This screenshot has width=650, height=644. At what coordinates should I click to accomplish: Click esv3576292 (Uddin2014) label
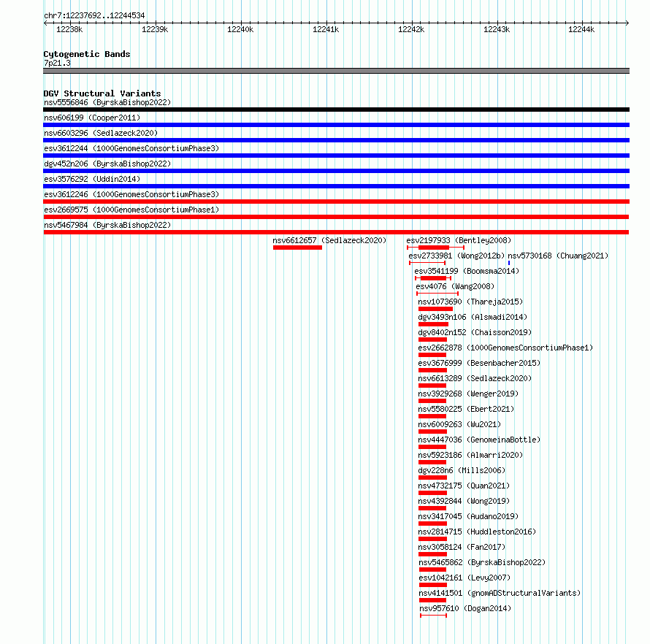click(x=92, y=179)
